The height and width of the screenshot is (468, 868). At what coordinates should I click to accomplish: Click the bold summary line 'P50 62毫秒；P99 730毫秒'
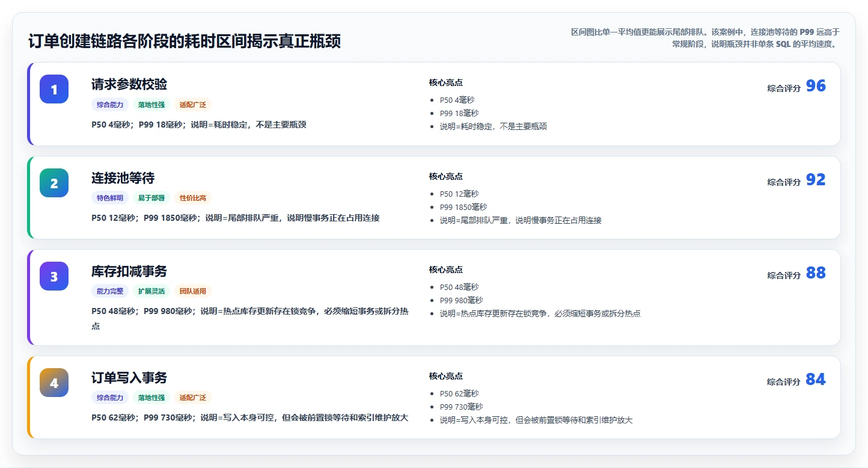tap(250, 417)
